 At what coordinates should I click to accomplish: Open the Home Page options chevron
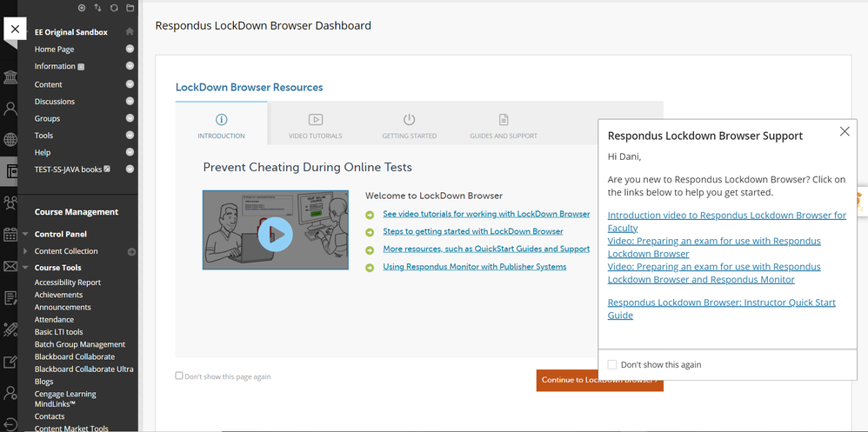point(130,49)
